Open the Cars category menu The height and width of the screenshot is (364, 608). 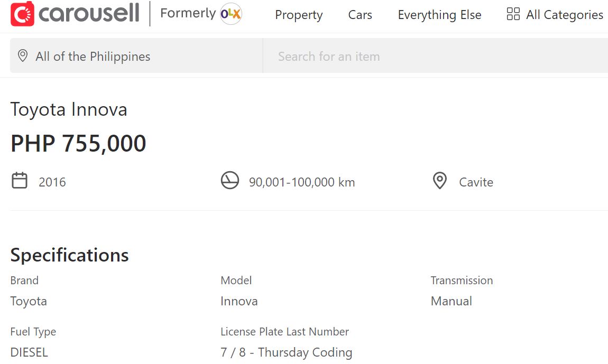point(360,15)
